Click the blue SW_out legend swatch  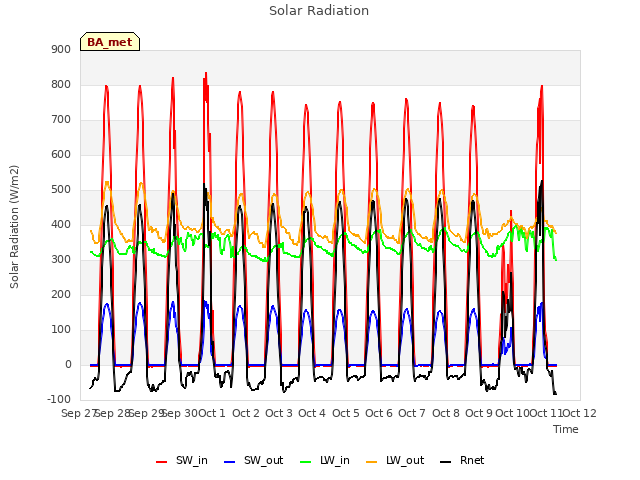point(230,462)
